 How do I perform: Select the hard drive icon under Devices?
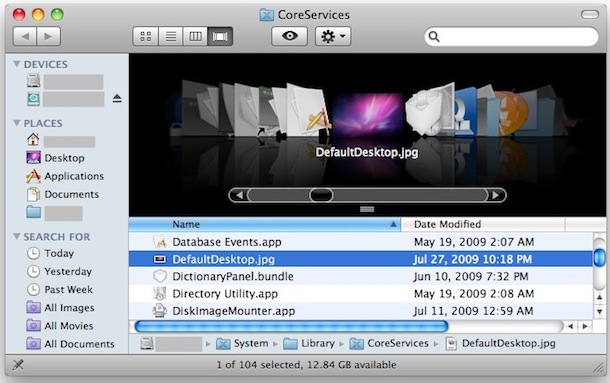33,81
